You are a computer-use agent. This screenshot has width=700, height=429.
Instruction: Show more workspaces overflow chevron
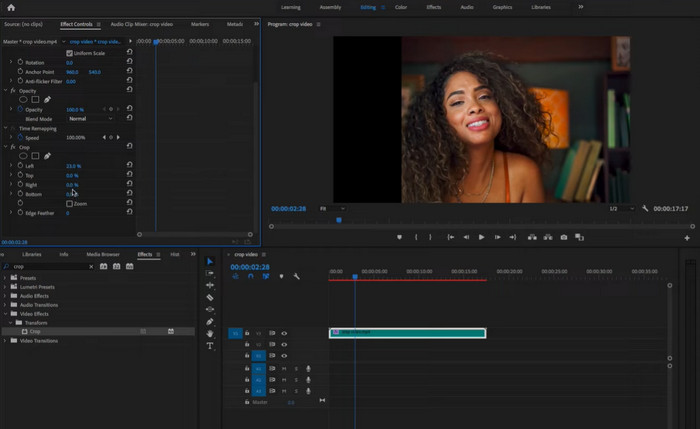click(x=580, y=7)
